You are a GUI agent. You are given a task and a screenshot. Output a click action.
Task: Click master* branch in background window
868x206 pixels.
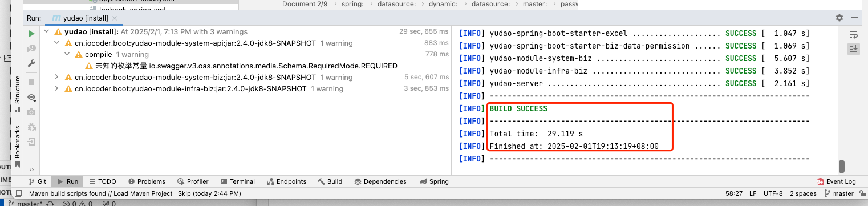pos(26,203)
